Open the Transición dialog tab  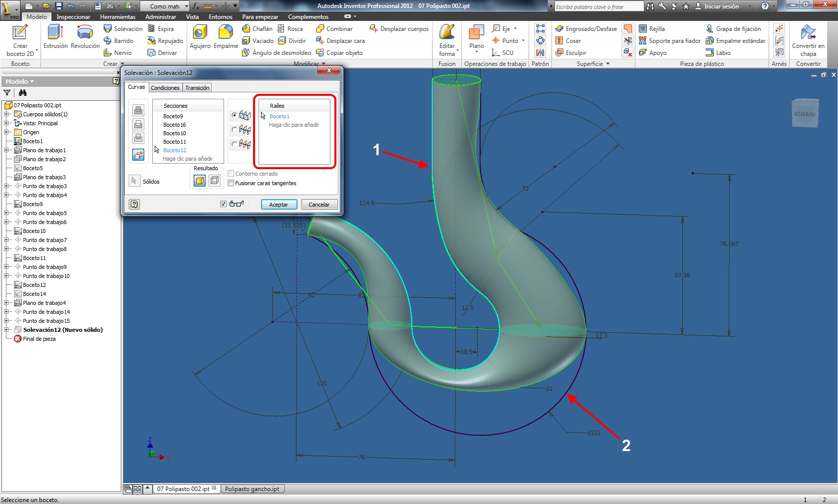197,88
